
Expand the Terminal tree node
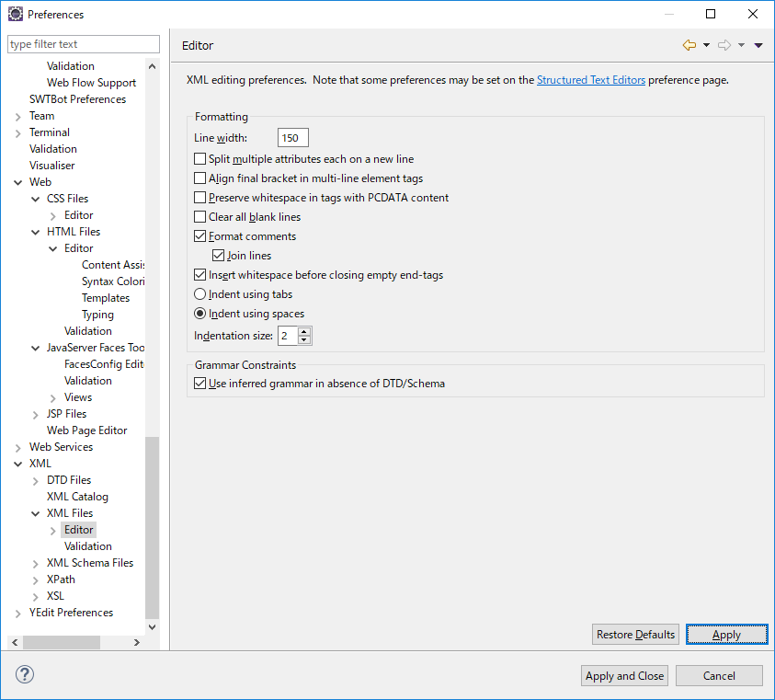click(x=18, y=133)
